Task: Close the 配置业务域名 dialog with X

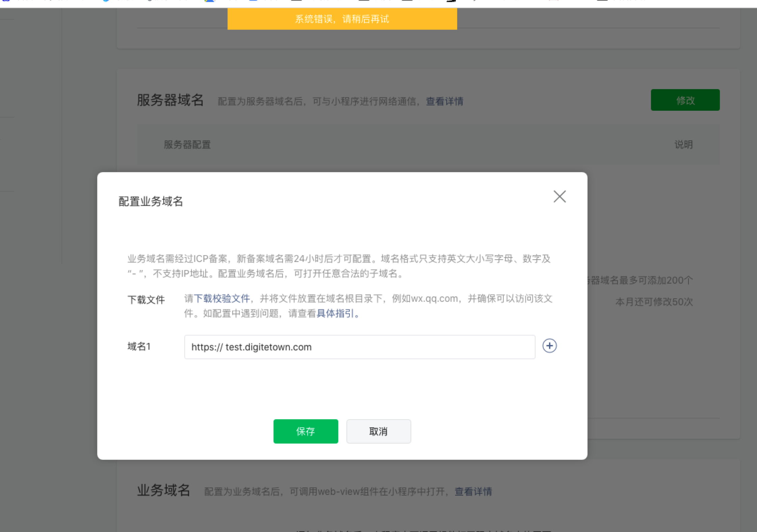Action: point(559,196)
